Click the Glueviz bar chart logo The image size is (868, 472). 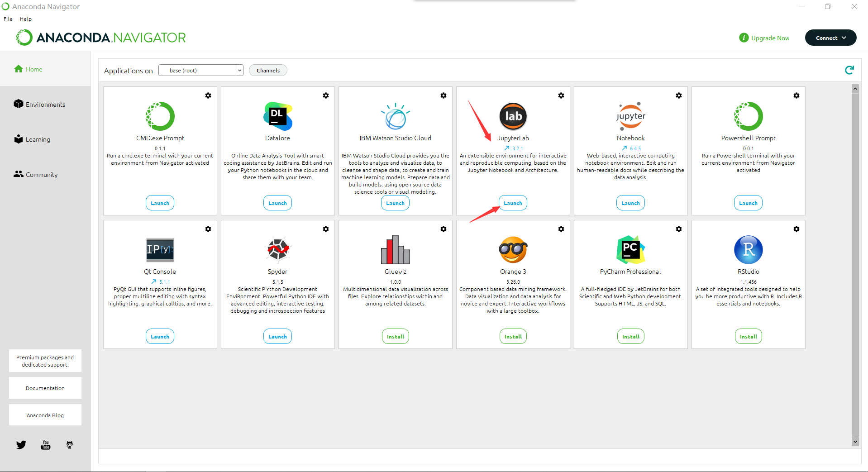[x=396, y=250]
